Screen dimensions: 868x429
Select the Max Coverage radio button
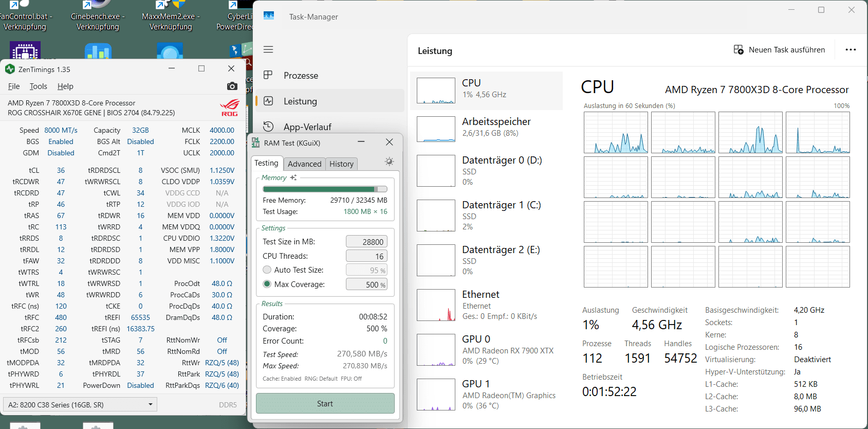tap(267, 284)
